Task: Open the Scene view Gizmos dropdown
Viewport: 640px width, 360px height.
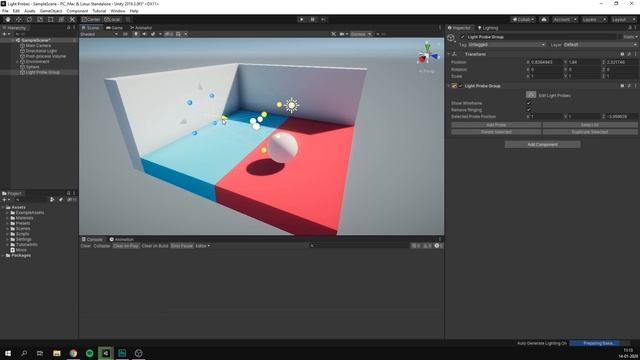Action: coord(361,34)
